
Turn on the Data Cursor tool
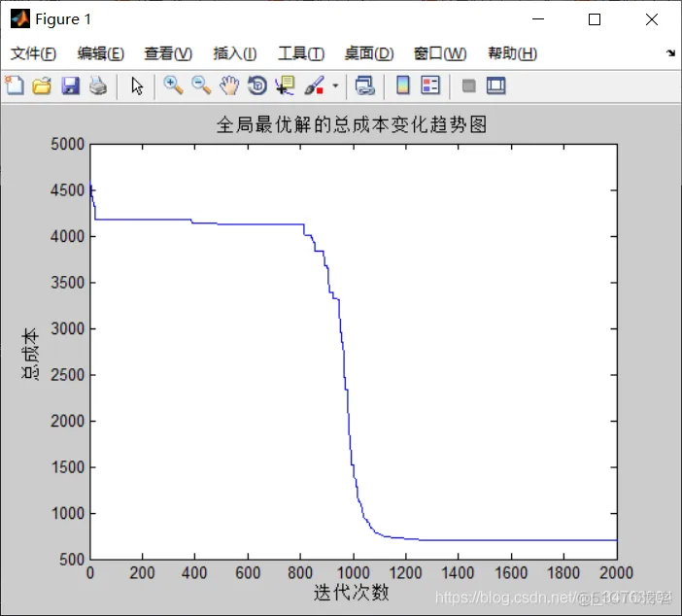coord(286,86)
